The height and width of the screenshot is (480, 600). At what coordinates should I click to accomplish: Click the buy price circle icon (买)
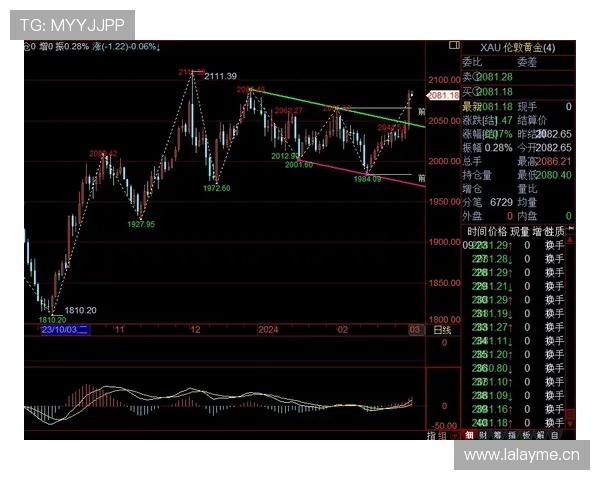click(474, 91)
